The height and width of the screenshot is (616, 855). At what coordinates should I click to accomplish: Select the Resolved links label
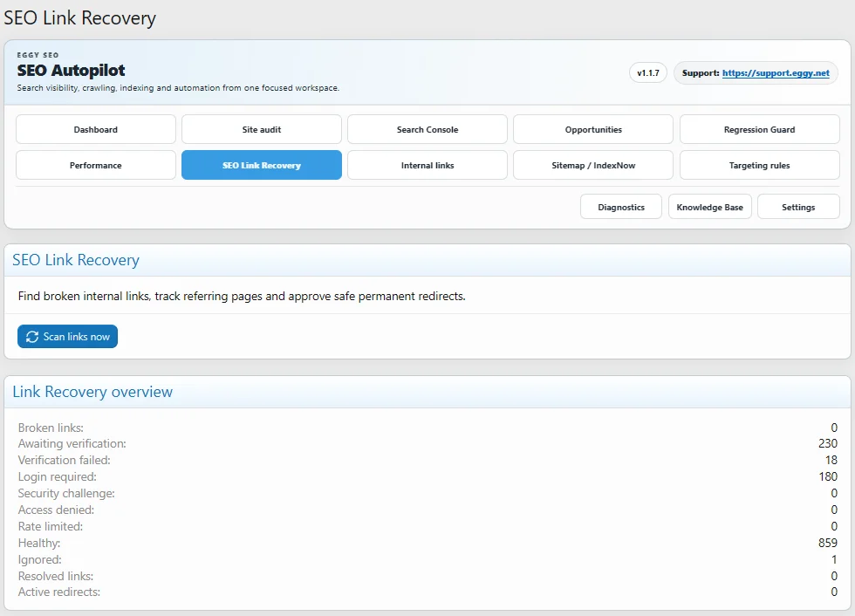click(56, 576)
